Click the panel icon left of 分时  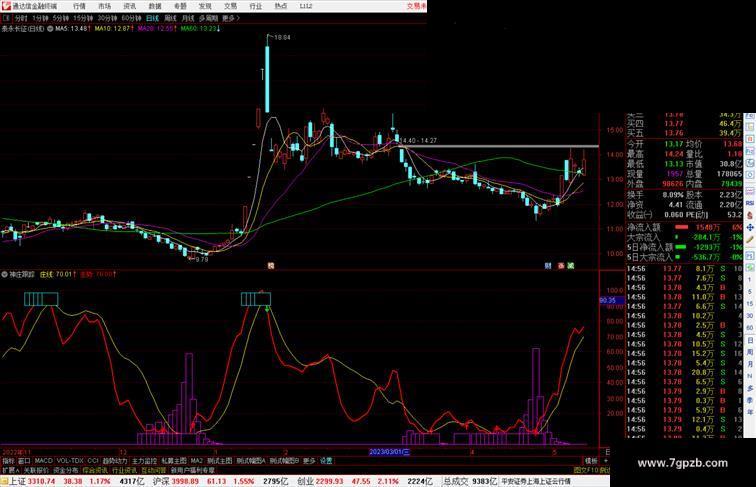click(6, 18)
